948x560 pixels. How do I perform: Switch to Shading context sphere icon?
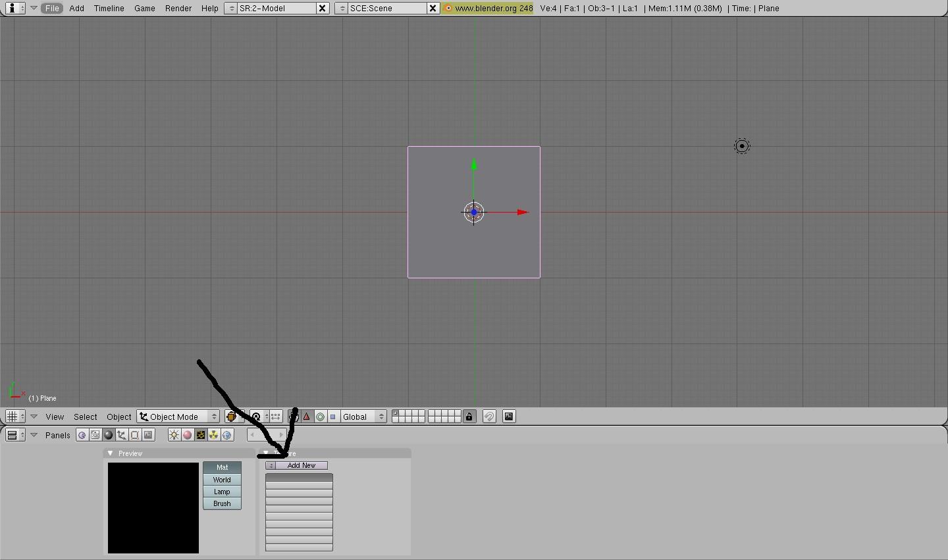[109, 435]
